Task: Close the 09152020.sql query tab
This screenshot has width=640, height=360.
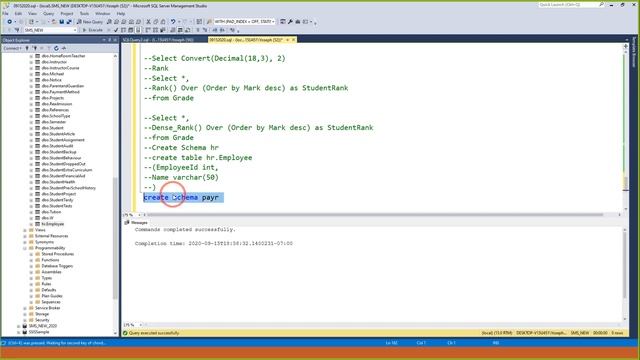Action: [293, 40]
